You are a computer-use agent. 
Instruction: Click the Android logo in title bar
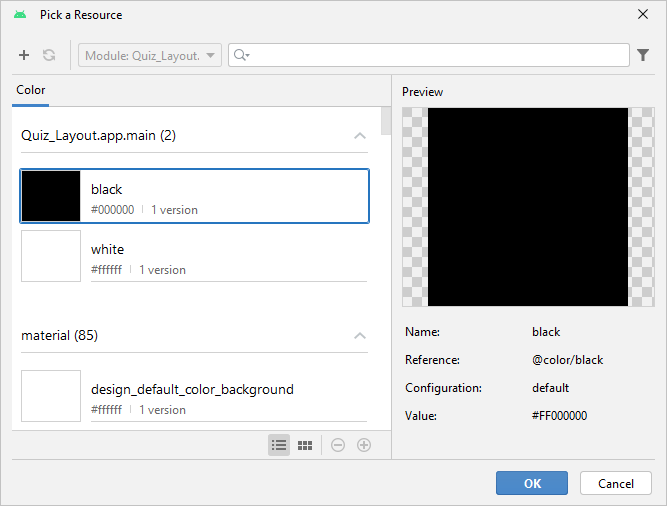[x=20, y=15]
